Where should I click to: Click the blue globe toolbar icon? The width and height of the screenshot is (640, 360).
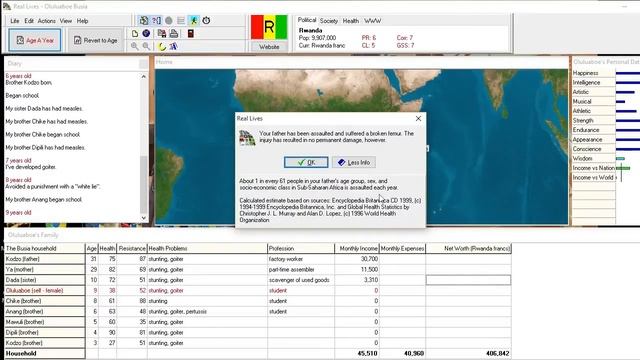[146, 33]
